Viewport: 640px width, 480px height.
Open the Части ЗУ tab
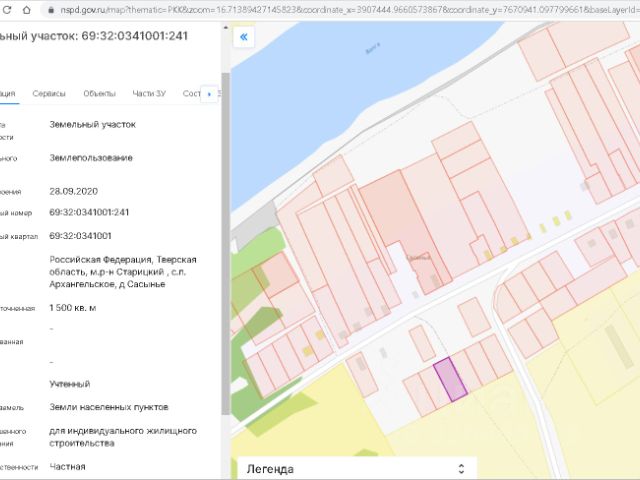pyautogui.click(x=149, y=93)
